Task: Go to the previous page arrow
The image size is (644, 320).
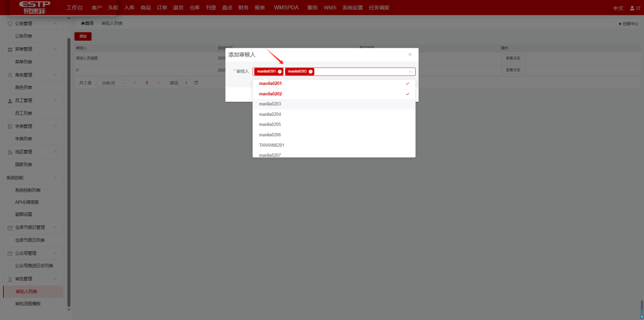Action: click(135, 82)
